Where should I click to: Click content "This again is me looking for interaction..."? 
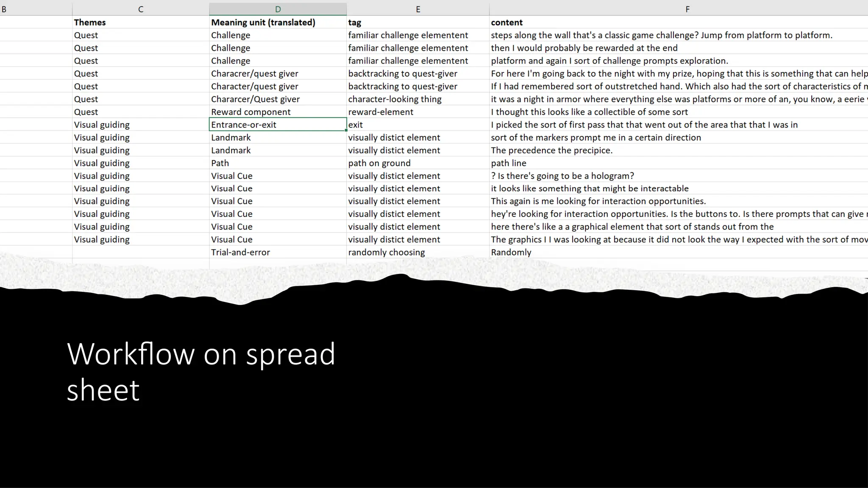pos(679,201)
